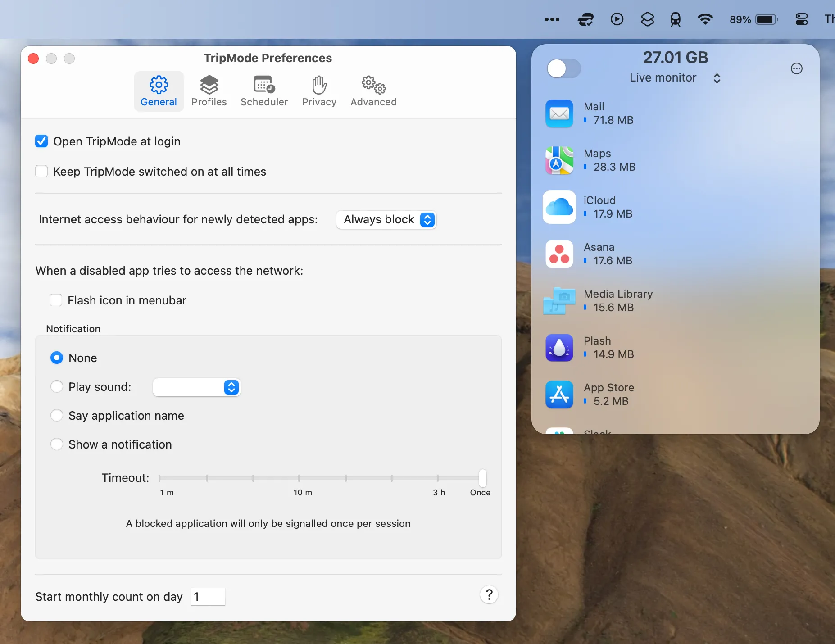
Task: Click the iCloud icon in the data list
Action: click(559, 207)
